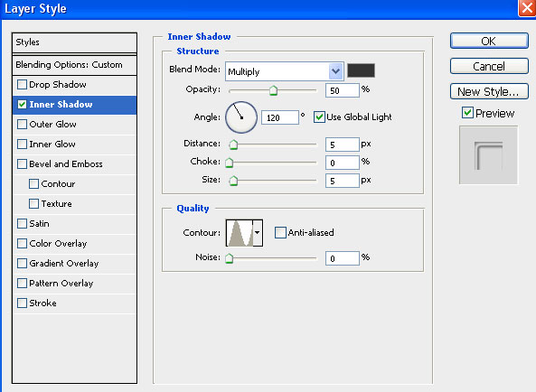Click the New Style button
The width and height of the screenshot is (536, 392).
(489, 91)
